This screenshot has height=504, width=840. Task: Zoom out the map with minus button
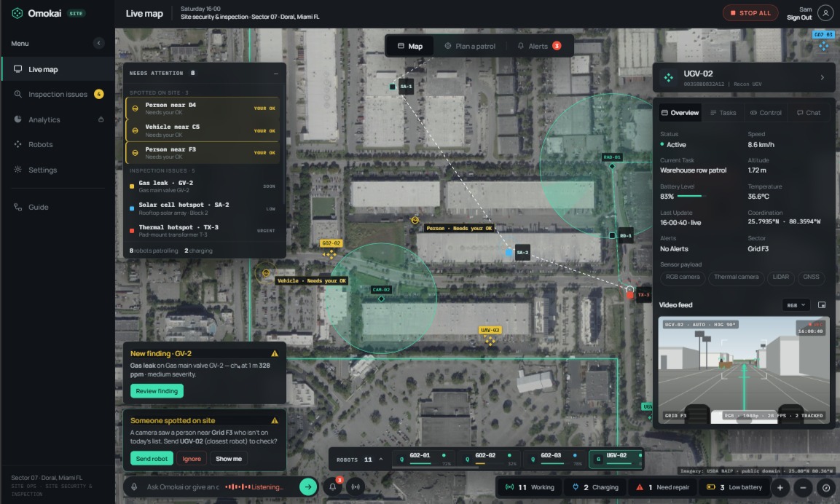tap(803, 487)
